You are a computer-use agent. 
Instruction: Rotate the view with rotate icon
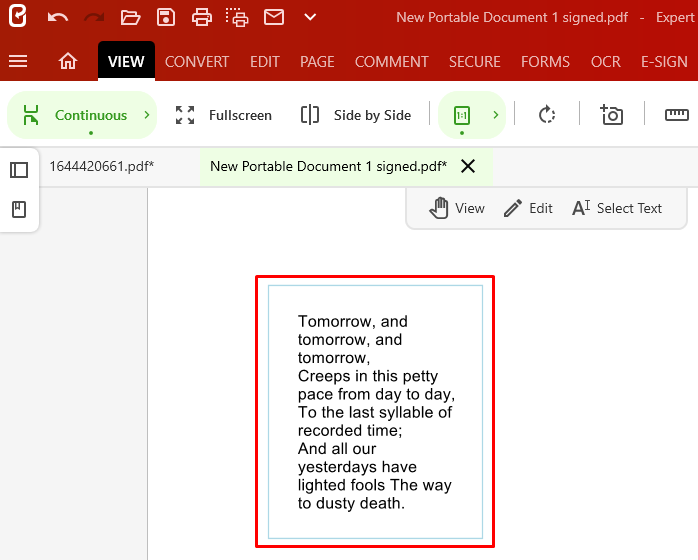click(547, 115)
